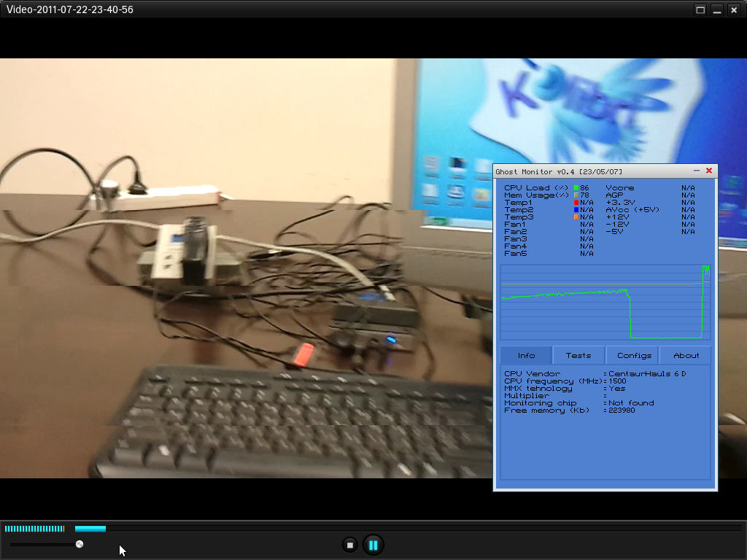Click the Mem Usage color swatch

tap(576, 195)
